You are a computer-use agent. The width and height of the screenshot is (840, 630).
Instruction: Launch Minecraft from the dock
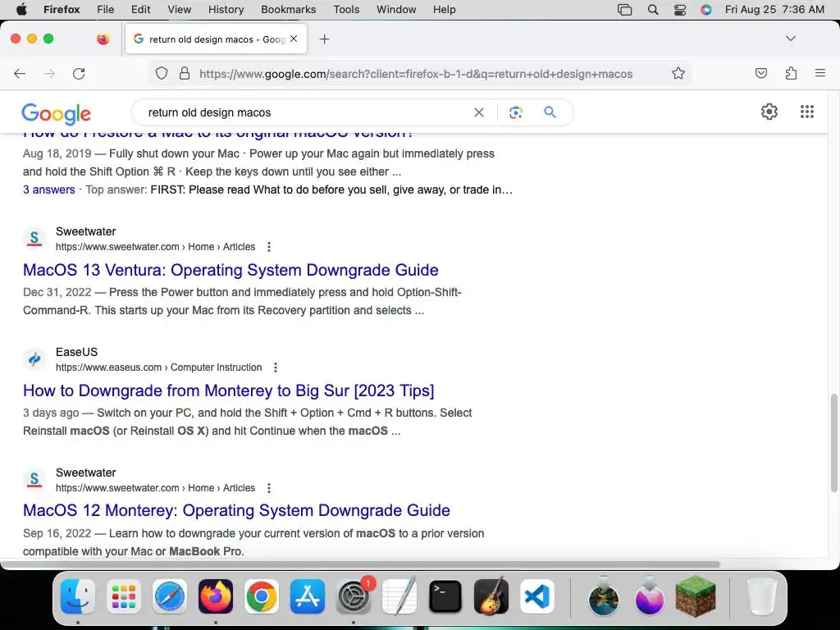pos(696,596)
